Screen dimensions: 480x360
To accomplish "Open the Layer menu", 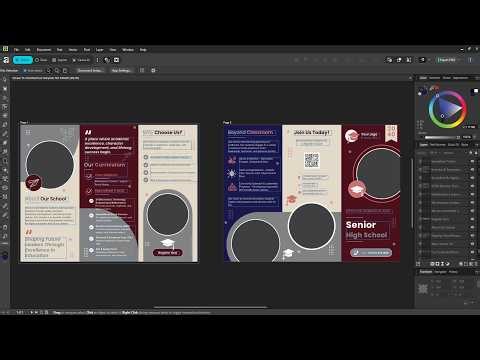I will (x=100, y=50).
